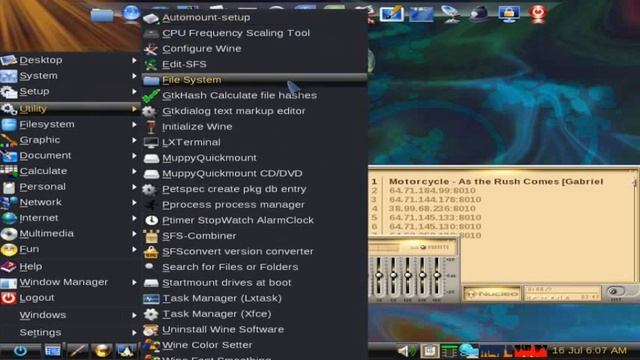Screen dimensions: 640x360
Task: Expand the Calculate submenu
Action: pyautogui.click(x=70, y=171)
